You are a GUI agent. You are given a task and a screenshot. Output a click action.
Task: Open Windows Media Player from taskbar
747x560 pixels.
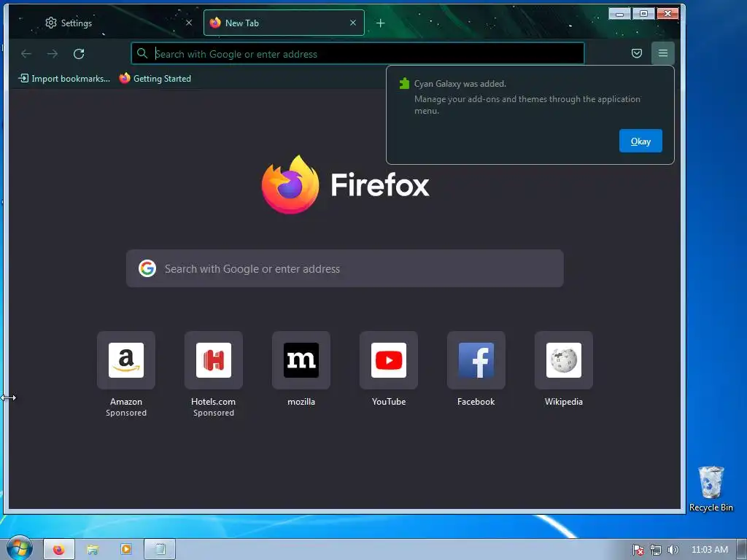tap(126, 550)
